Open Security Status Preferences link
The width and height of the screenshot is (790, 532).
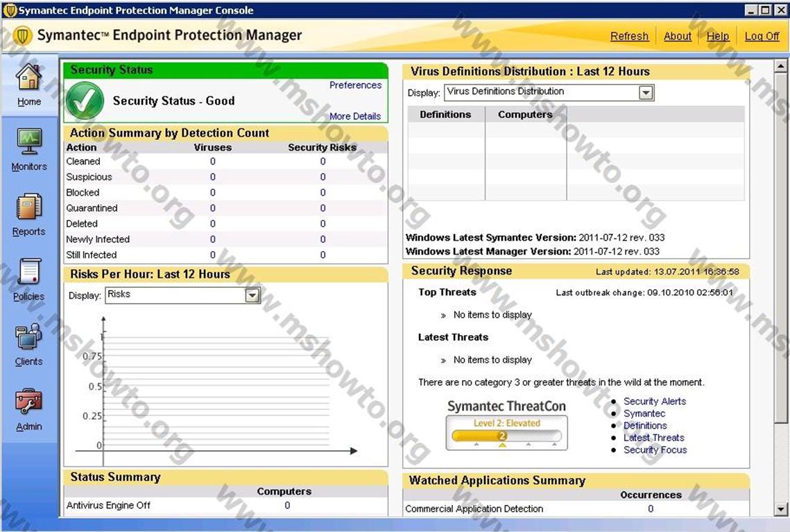(355, 85)
